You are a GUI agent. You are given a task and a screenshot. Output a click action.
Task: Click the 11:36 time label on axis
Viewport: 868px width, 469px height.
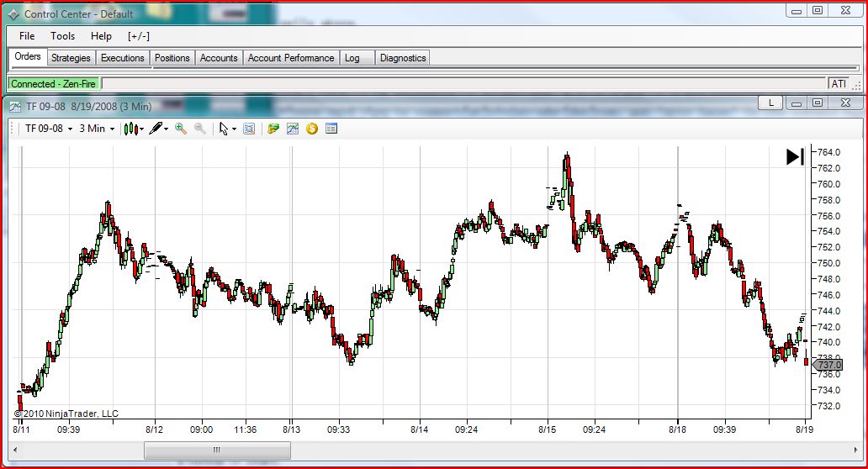(245, 429)
